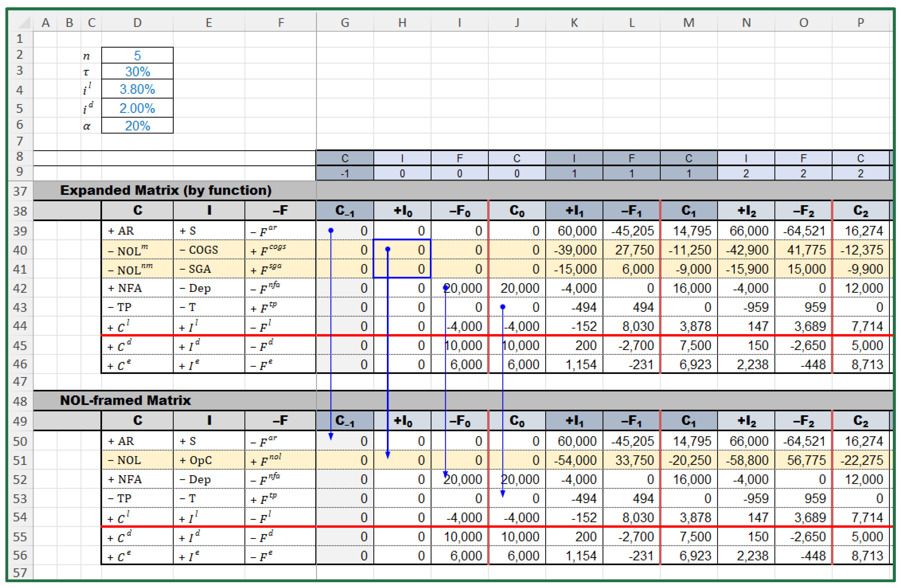Image resolution: width=901 pixels, height=588 pixels.
Task: Click the − COGS label cell
Action: coord(209,250)
